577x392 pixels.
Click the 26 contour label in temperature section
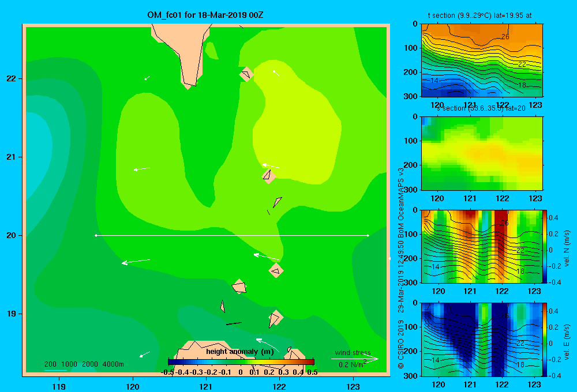click(x=505, y=36)
